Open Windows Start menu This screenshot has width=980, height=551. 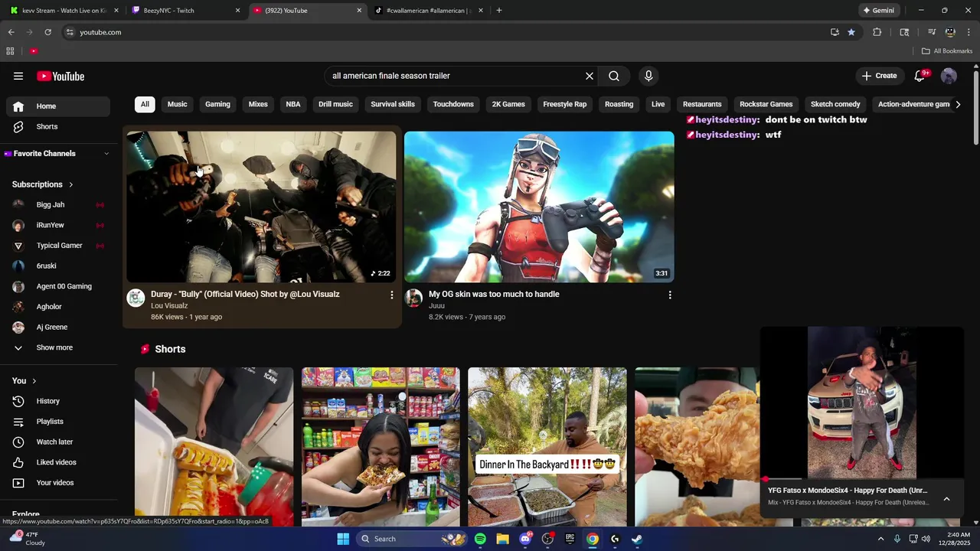(343, 539)
